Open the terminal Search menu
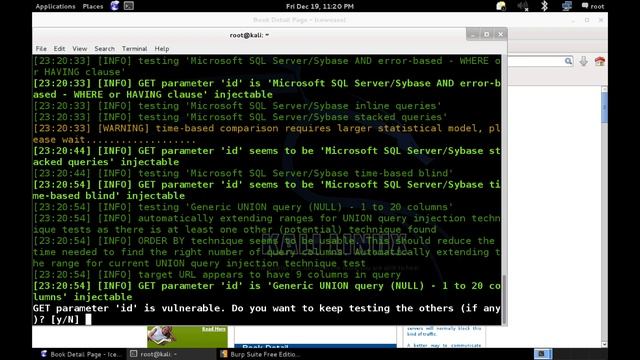 pos(104,49)
